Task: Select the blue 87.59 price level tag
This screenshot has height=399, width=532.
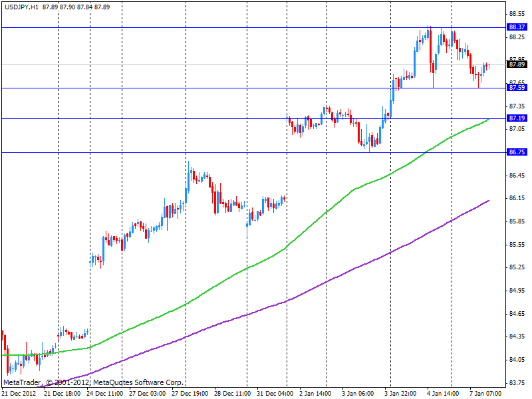Action: pos(517,88)
